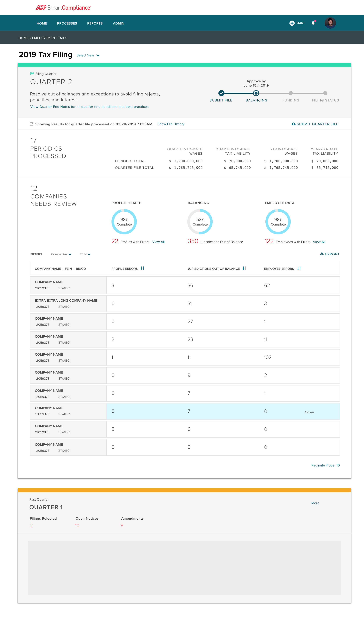Image resolution: width=364 pixels, height=633 pixels.
Task: Open the ADMIN menu item
Action: (x=119, y=23)
